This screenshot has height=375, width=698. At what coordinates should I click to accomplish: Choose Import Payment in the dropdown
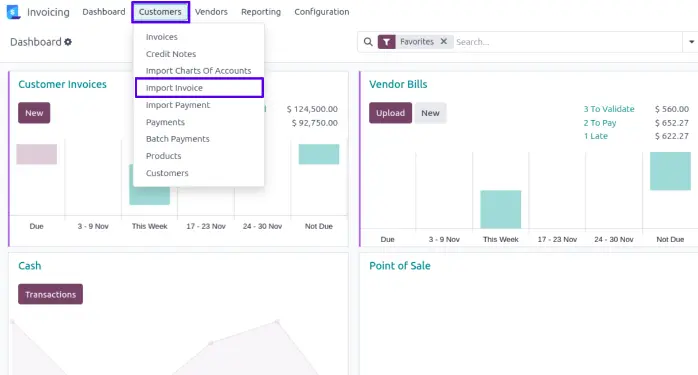pos(178,105)
